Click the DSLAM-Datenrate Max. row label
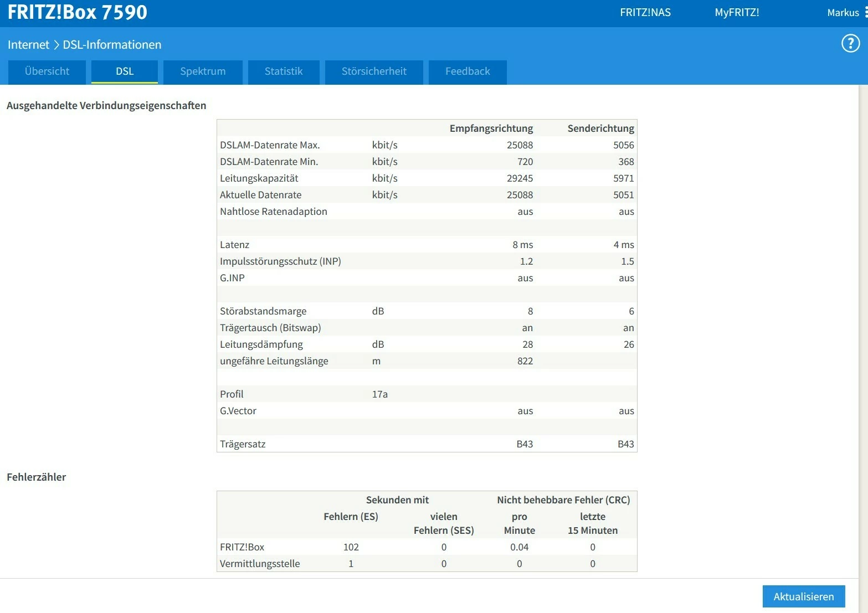The height and width of the screenshot is (613, 868). click(x=270, y=145)
